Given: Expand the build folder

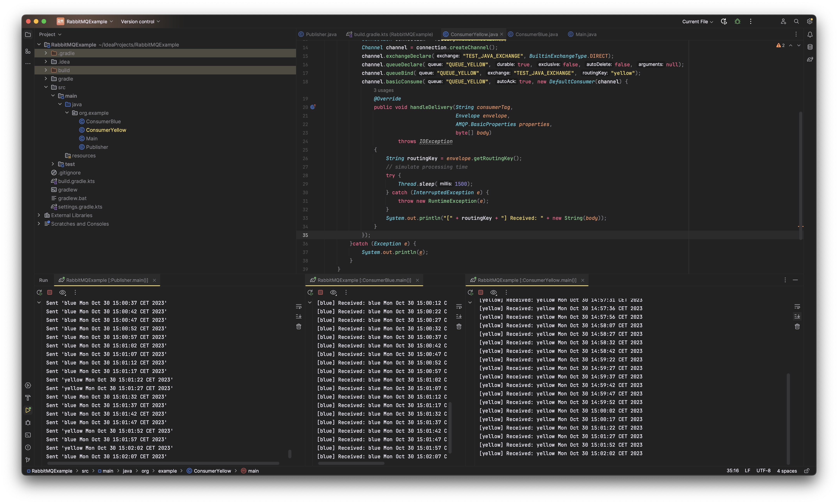Looking at the screenshot, I should pos(46,70).
